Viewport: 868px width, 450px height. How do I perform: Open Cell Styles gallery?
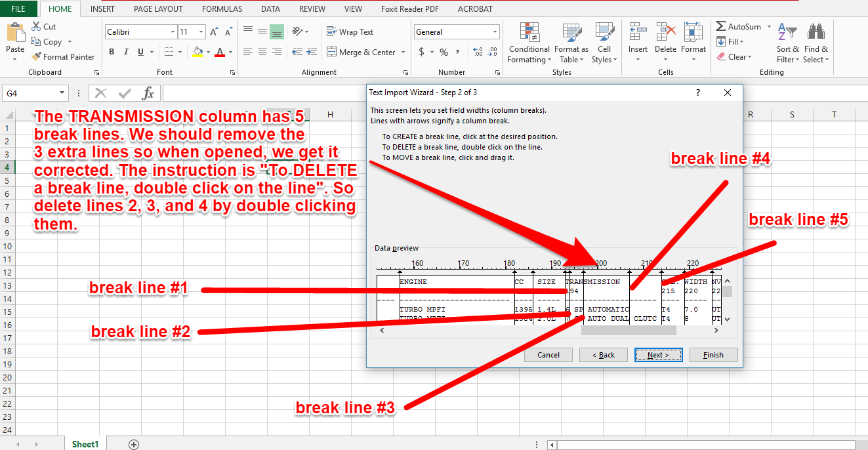(604, 43)
